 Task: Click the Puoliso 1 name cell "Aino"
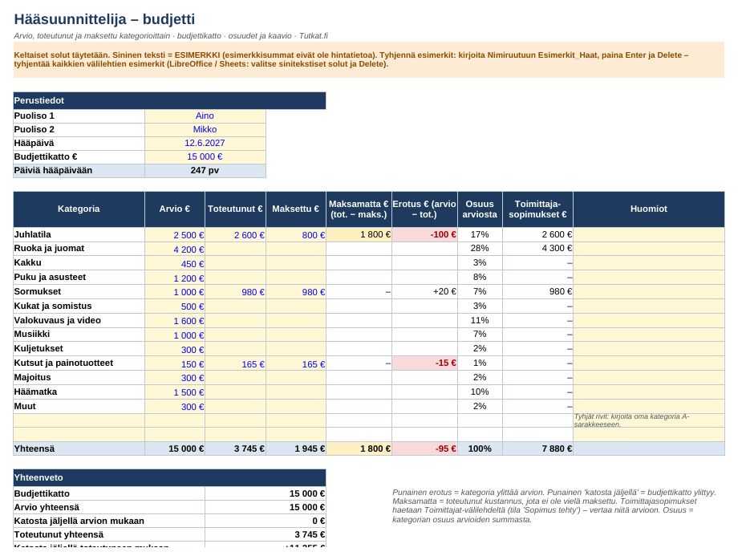coord(205,116)
